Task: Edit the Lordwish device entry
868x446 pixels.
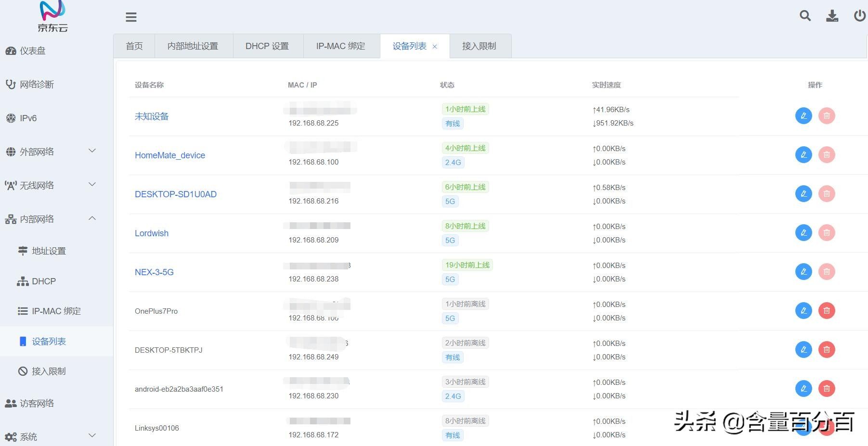Action: point(803,233)
